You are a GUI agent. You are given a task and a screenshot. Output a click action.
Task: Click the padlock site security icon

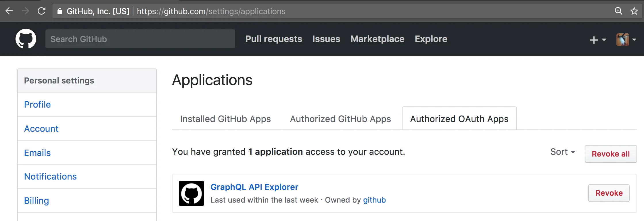click(60, 11)
